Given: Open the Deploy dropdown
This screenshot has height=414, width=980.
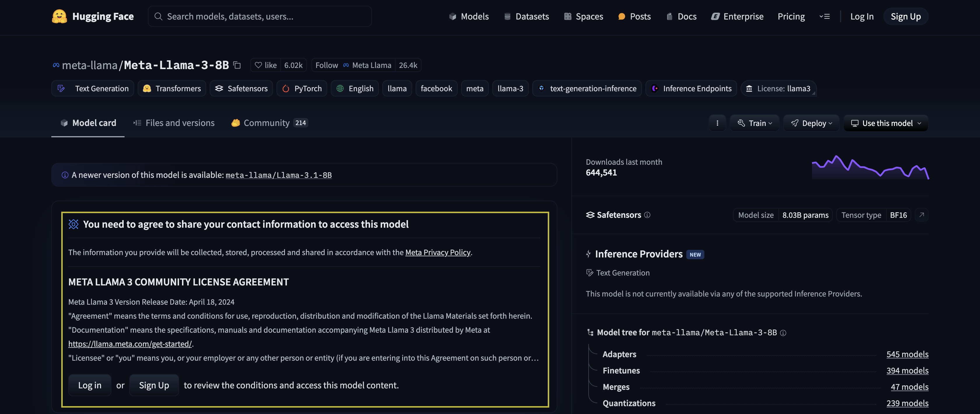Looking at the screenshot, I should pyautogui.click(x=811, y=123).
